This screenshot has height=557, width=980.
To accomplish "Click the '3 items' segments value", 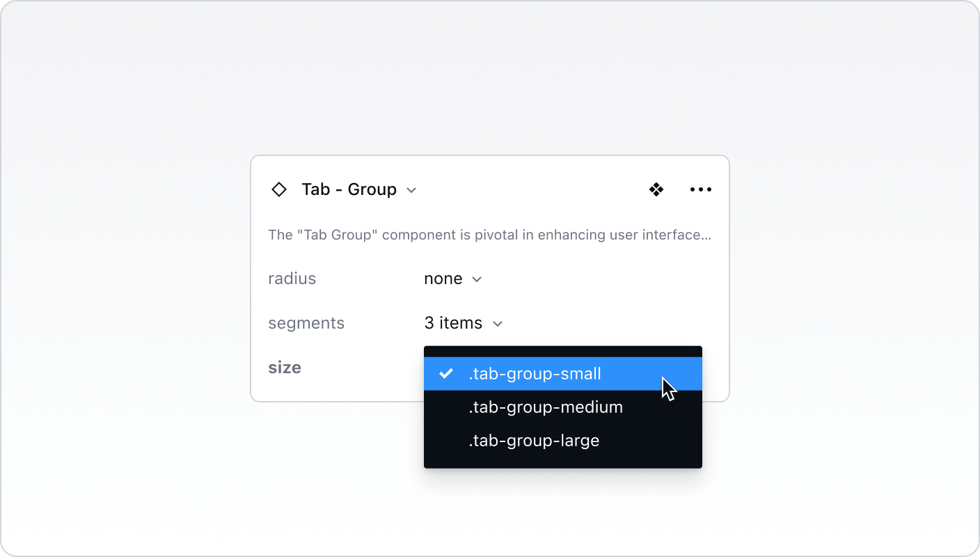I will pos(453,323).
